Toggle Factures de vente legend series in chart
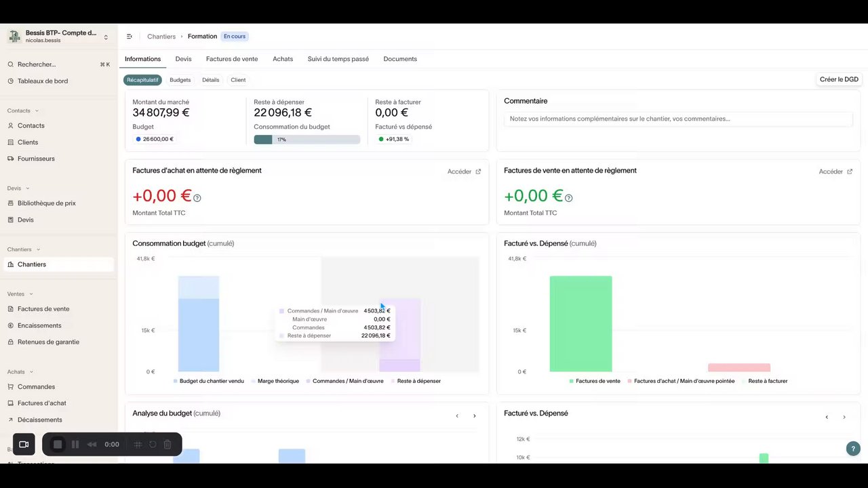Viewport: 868px width, 488px height. 595,381
